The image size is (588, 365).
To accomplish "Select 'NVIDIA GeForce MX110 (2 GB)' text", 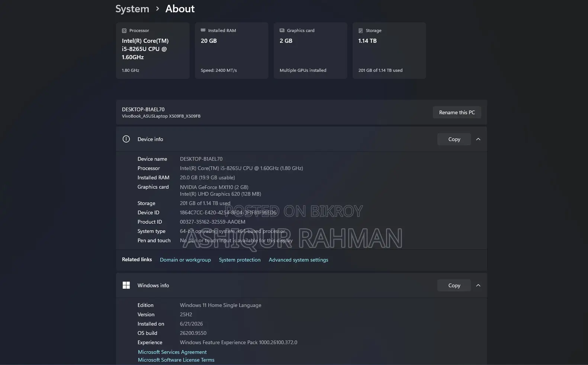I will tap(214, 187).
